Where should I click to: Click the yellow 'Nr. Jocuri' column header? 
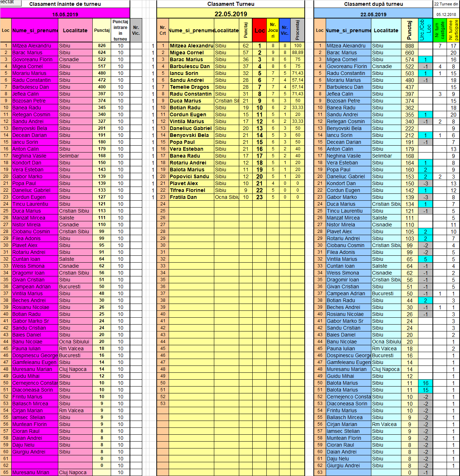pos(273,30)
